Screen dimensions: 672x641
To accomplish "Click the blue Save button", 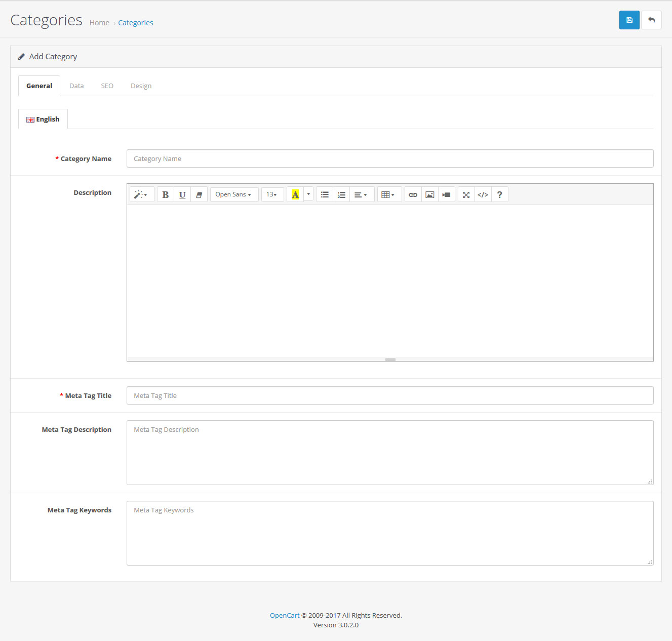I will [x=629, y=20].
